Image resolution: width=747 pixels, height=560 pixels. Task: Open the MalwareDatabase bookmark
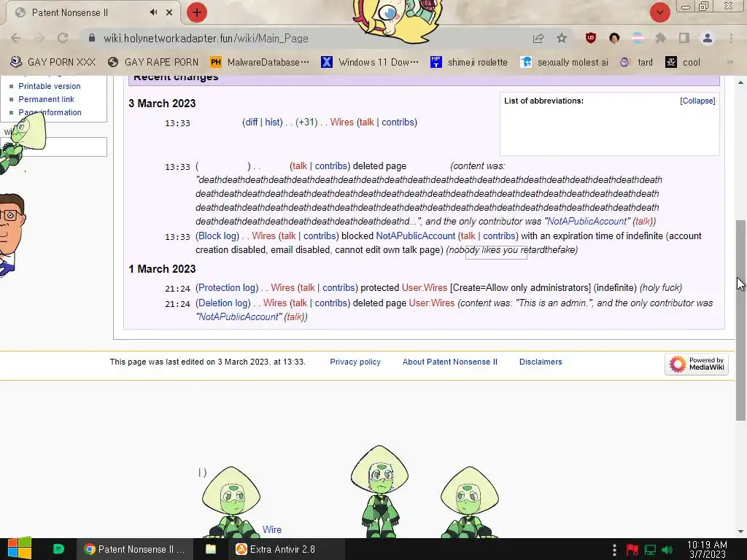coord(260,62)
